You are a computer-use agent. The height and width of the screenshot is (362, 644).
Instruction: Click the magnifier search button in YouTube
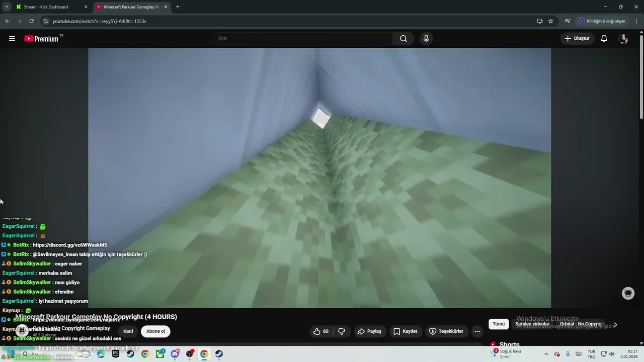[x=404, y=39]
